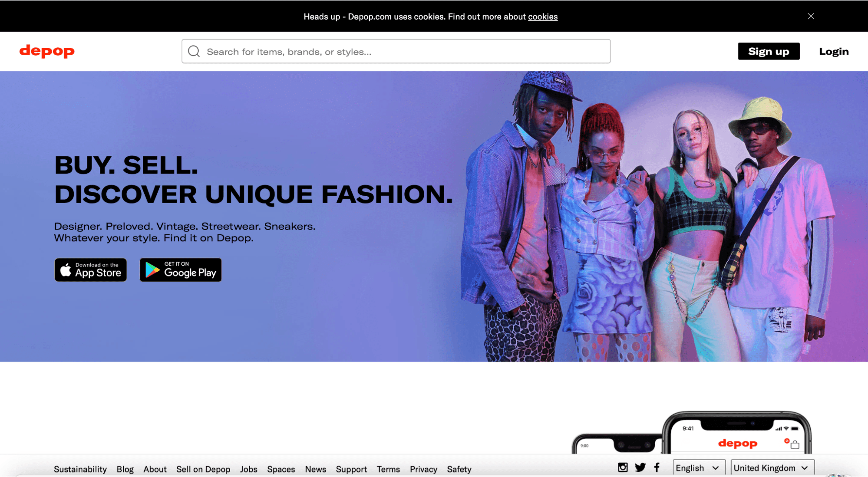Click the hero photo of four models
Viewport: 868px width, 477px height.
[x=647, y=216]
